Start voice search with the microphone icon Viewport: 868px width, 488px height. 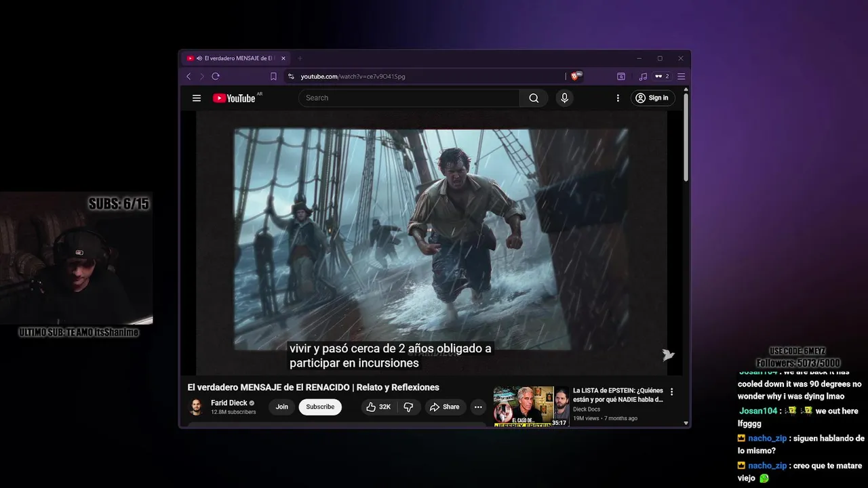(x=564, y=98)
